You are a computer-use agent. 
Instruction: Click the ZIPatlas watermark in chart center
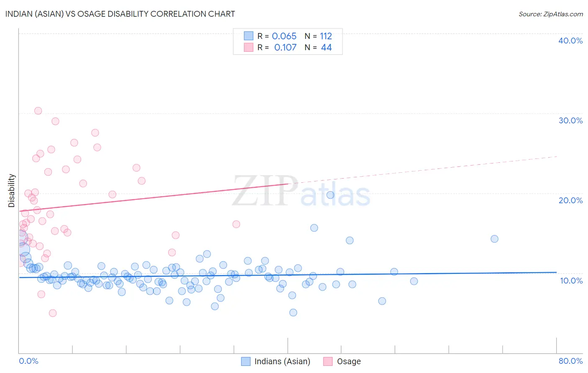[x=301, y=192]
